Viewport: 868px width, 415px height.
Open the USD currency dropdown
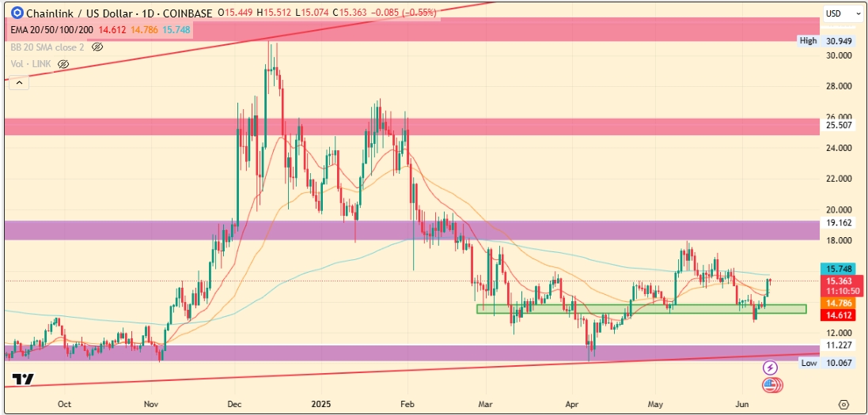(843, 13)
